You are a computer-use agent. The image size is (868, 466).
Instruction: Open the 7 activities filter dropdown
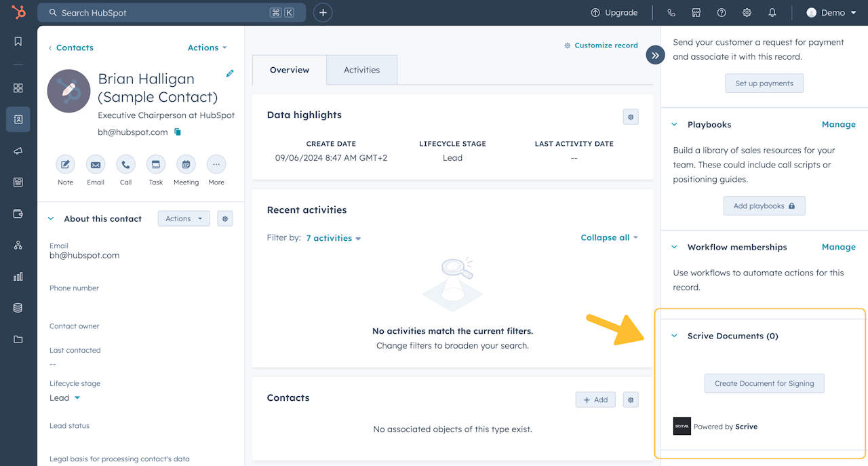coord(334,238)
